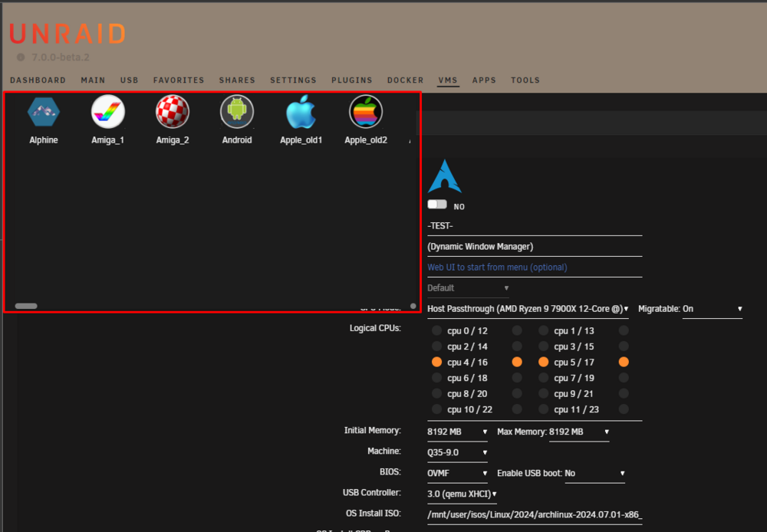Screen dimensions: 767x532
Task: Open the USB menu tab
Action: (x=129, y=80)
